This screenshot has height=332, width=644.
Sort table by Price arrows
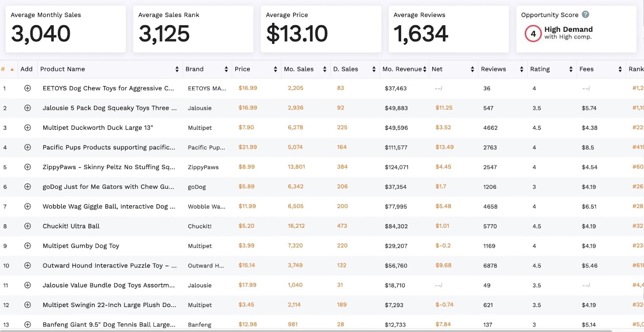pyautogui.click(x=275, y=69)
